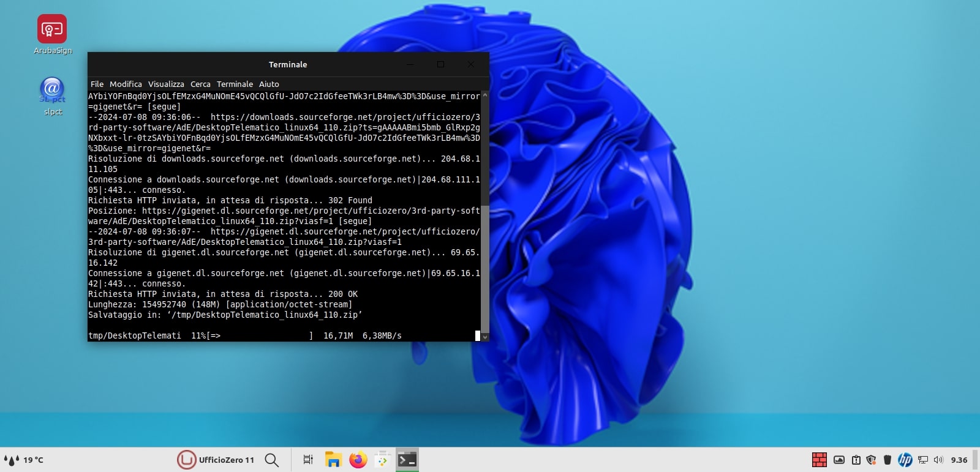The width and height of the screenshot is (980, 472).
Task: Open the Terminale menu in menu bar
Action: point(235,84)
